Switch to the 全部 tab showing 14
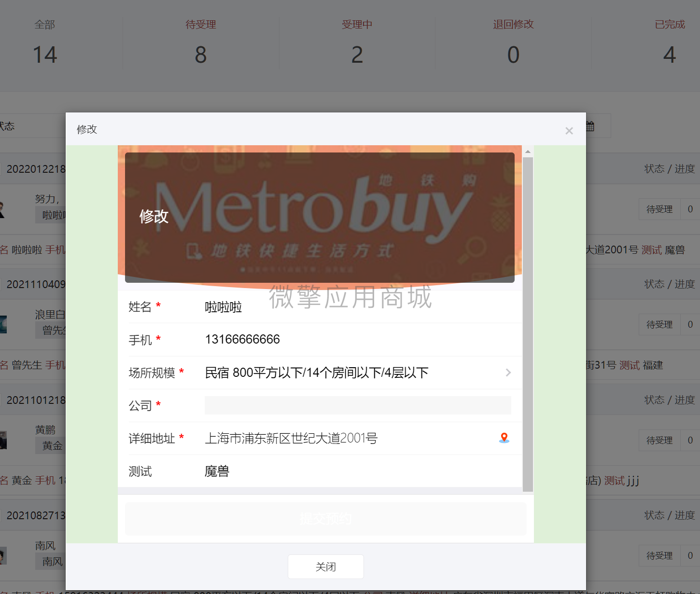 pos(45,43)
